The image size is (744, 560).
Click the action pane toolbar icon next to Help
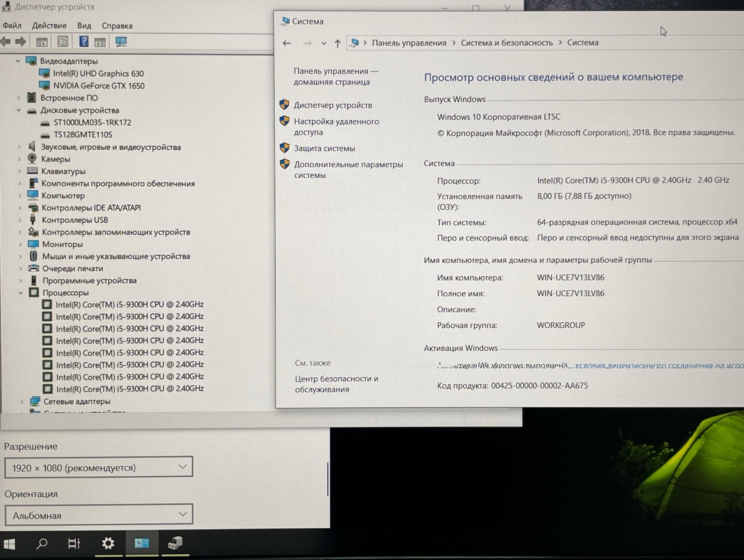point(100,42)
